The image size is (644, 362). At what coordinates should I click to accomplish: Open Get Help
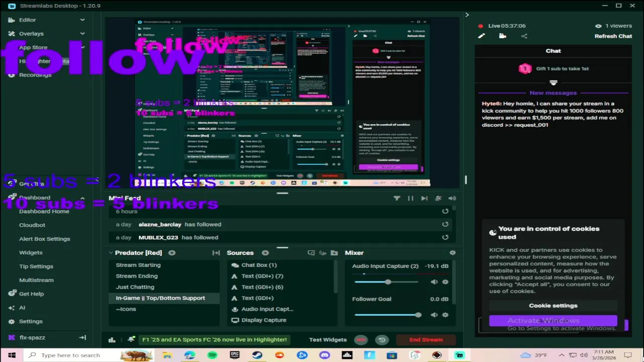(31, 294)
